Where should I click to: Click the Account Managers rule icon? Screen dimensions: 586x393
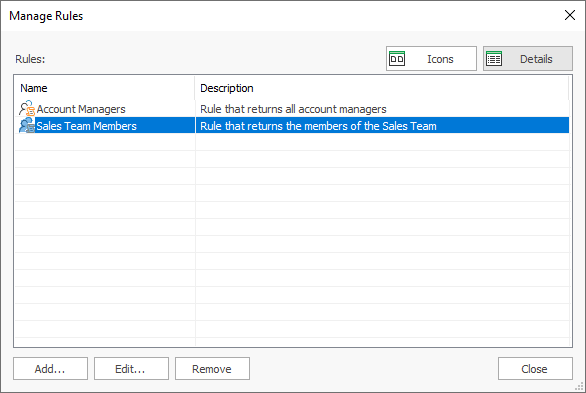pyautogui.click(x=27, y=109)
